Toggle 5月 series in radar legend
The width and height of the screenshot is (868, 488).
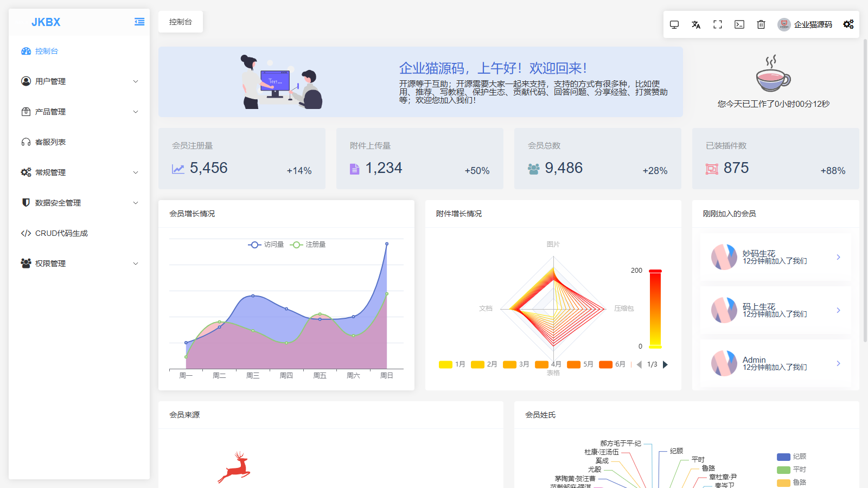(x=580, y=364)
